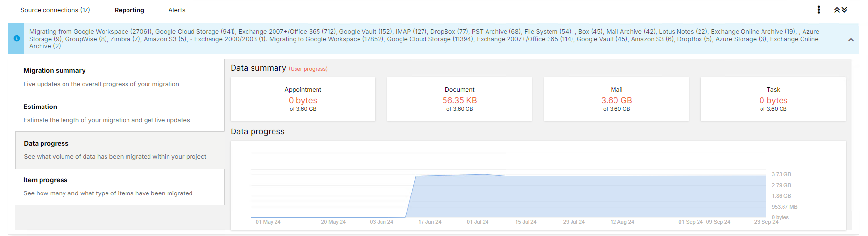Select the Reporting tab
This screenshot has width=868, height=236.
(x=129, y=10)
